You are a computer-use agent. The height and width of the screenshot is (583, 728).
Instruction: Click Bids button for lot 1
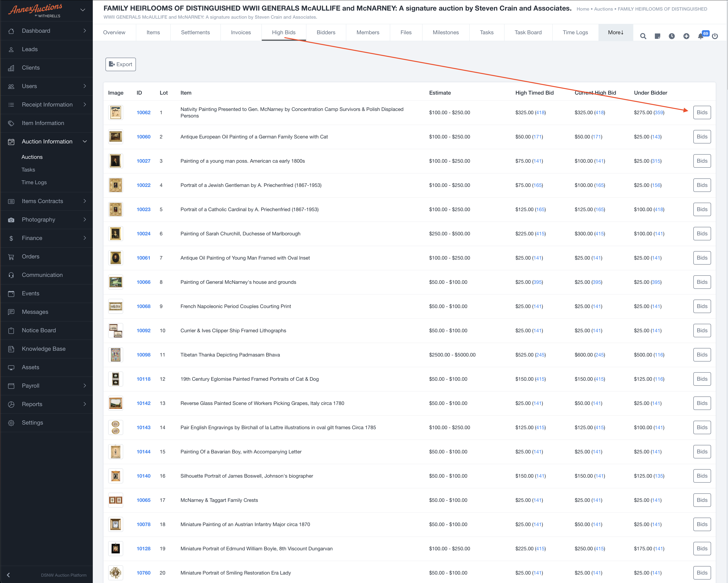[702, 113]
